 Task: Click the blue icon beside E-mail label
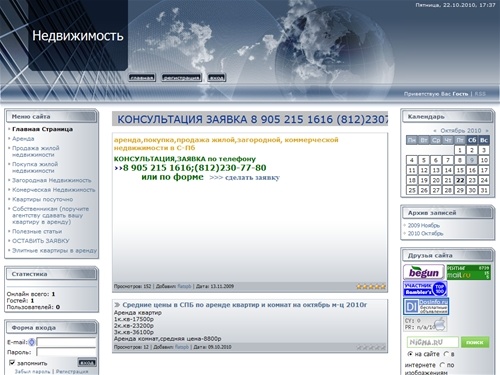tap(32, 342)
